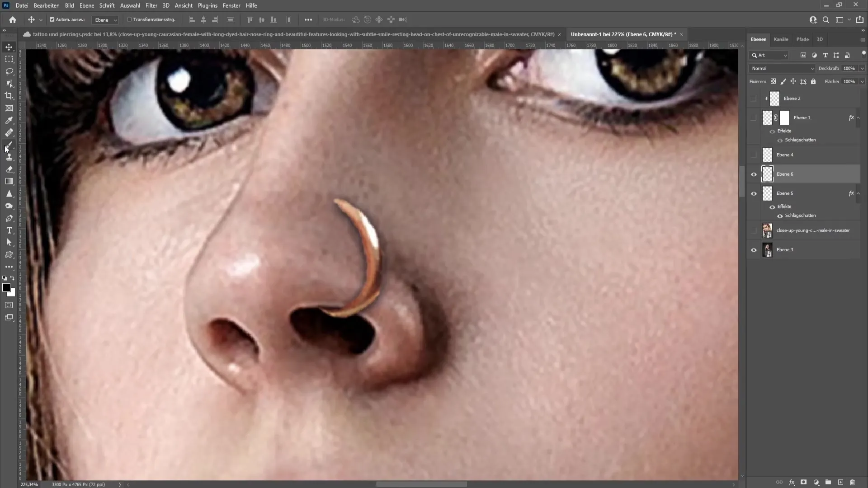
Task: Select the Gradient tool
Action: coord(9,183)
